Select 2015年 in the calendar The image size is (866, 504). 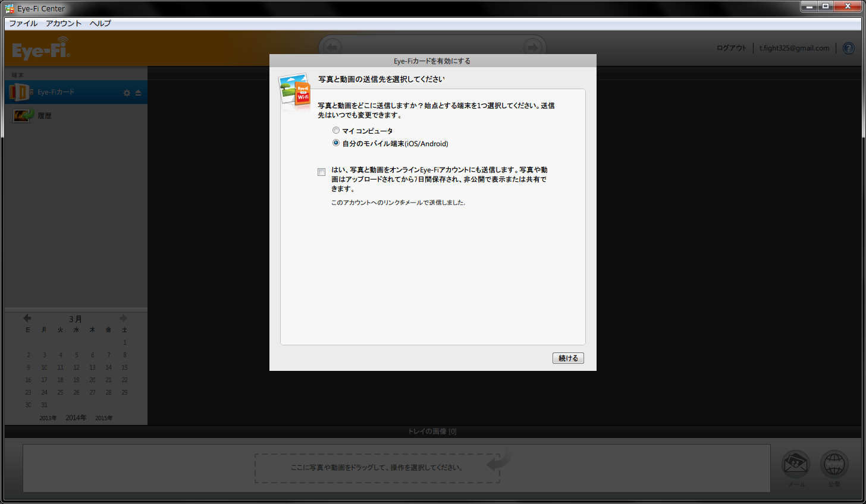click(x=103, y=418)
